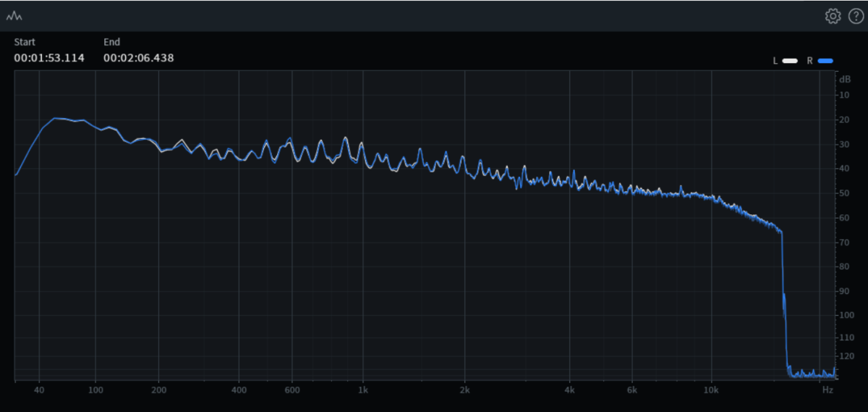Click the Start label
The image size is (868, 412).
coord(25,42)
